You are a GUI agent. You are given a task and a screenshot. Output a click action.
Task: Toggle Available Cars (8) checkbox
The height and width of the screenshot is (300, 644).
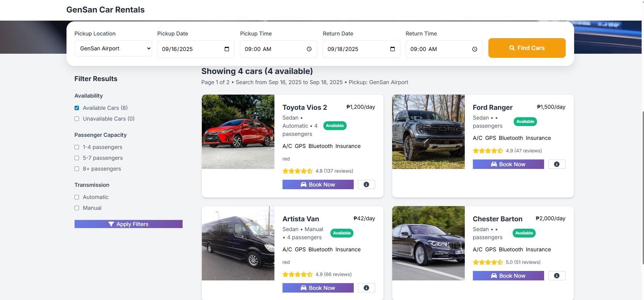(77, 108)
